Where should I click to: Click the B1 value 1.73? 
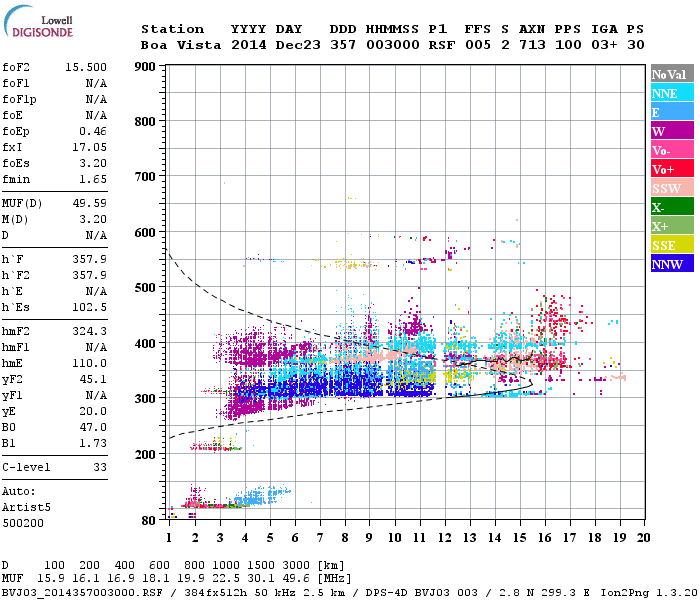[93, 443]
